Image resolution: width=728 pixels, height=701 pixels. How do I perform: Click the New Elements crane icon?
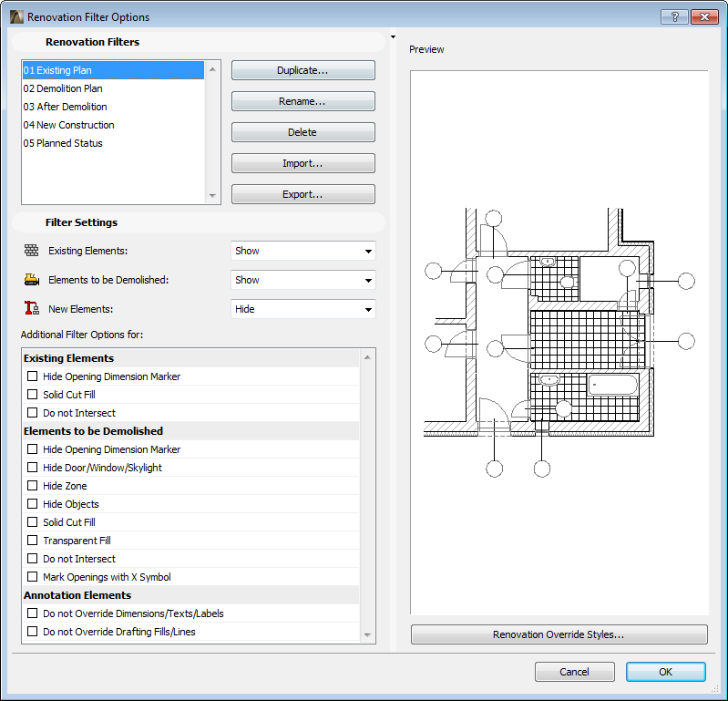point(32,309)
